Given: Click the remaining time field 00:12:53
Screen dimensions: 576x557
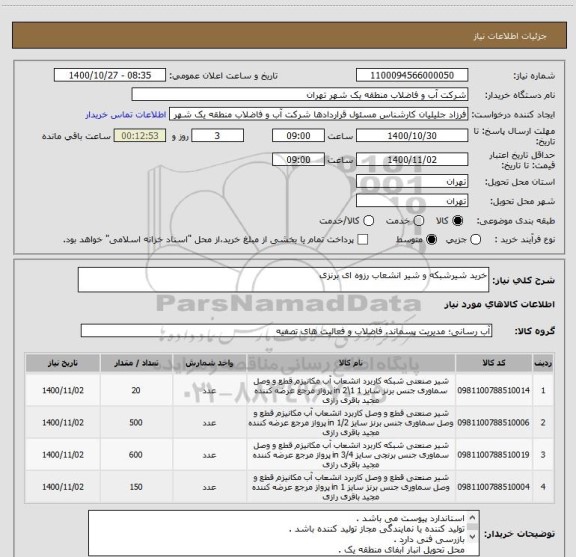Looking at the screenshot, I should 140,136.
